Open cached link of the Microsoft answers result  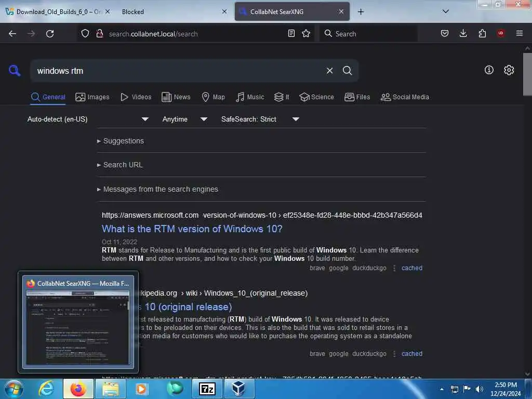pyautogui.click(x=412, y=268)
